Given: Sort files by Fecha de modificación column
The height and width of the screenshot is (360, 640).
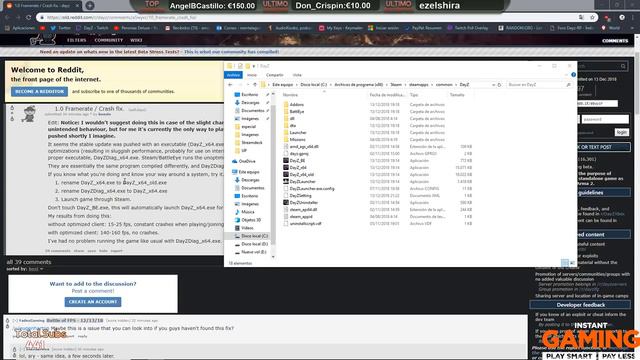Looking at the screenshot, I should 387,95.
